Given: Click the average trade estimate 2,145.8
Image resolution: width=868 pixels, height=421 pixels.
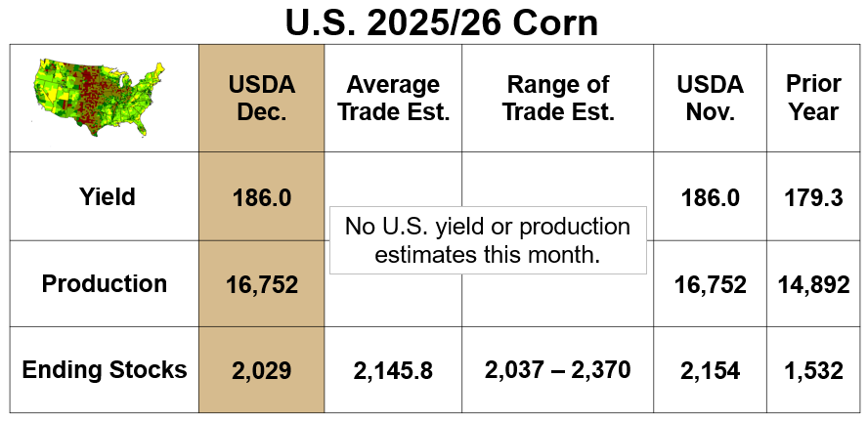Looking at the screenshot, I should click(393, 371).
